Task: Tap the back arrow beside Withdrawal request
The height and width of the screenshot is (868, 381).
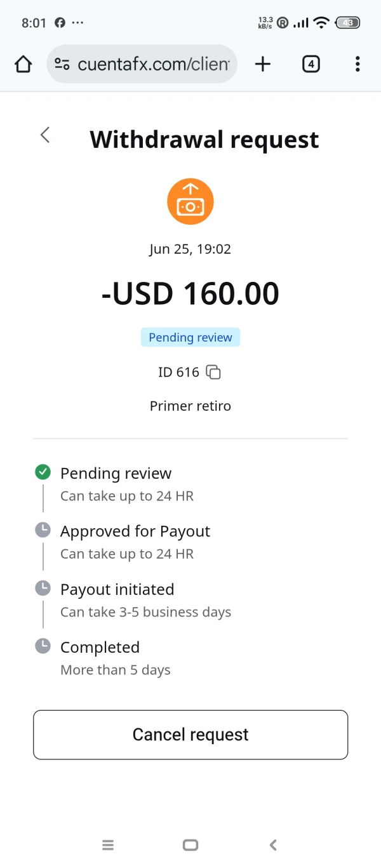Action: point(45,135)
